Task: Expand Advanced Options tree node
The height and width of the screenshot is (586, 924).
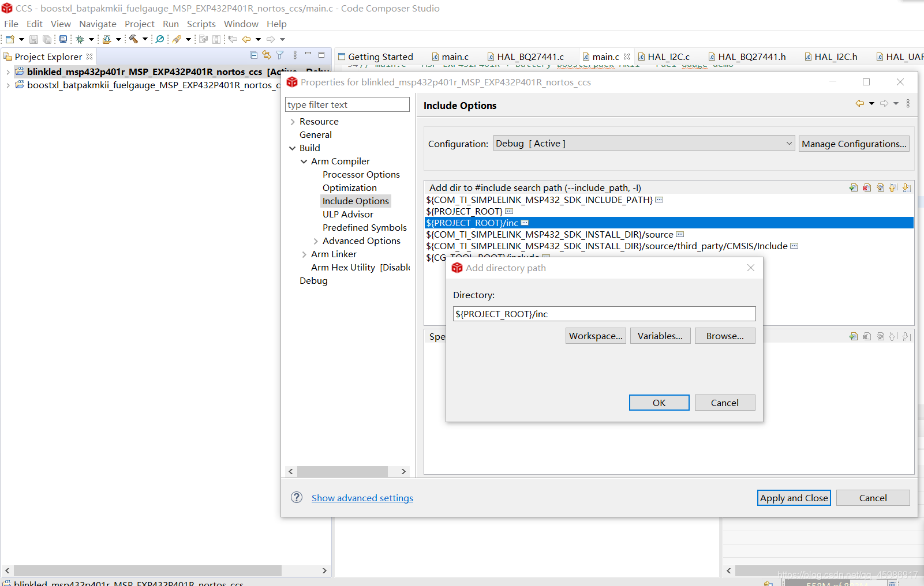Action: [x=316, y=241]
